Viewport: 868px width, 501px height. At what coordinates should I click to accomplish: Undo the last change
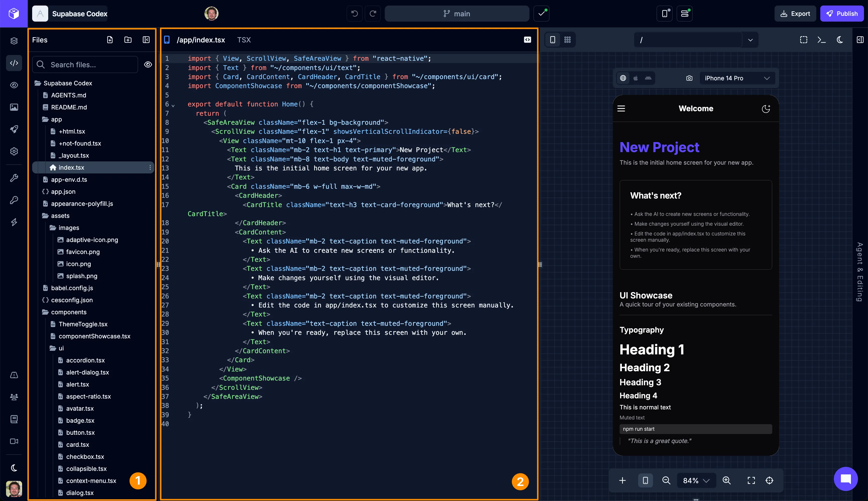pyautogui.click(x=354, y=13)
